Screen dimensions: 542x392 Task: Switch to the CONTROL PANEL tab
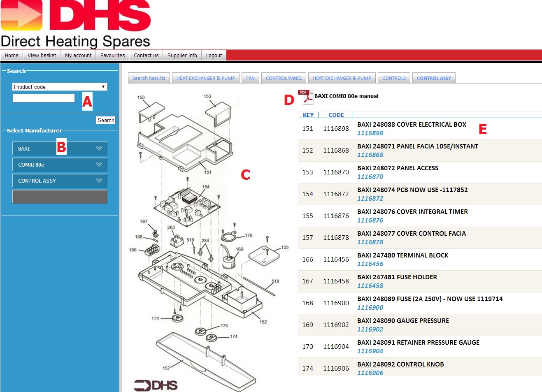(284, 78)
